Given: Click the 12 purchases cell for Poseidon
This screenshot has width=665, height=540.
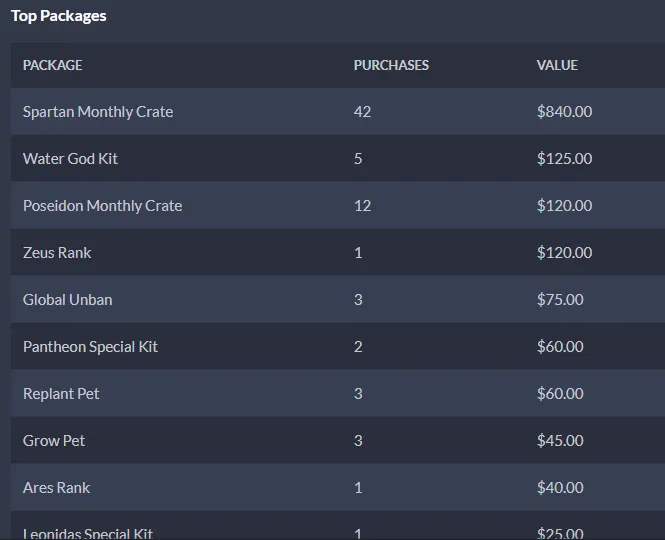Looking at the screenshot, I should [x=362, y=206].
